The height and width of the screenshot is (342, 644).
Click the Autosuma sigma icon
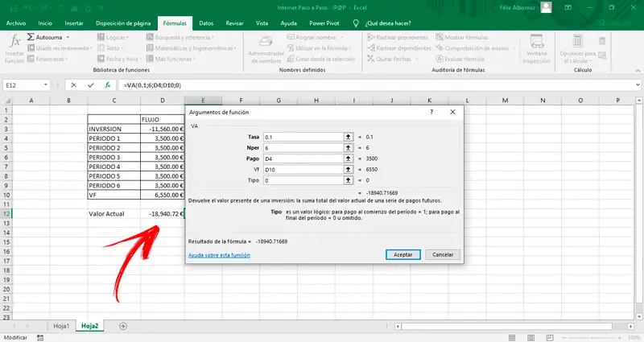[31, 37]
